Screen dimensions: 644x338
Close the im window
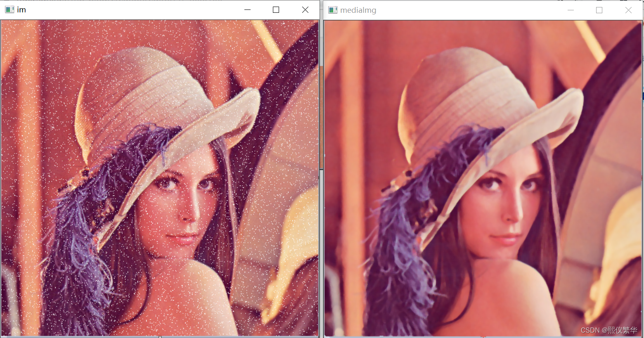pyautogui.click(x=305, y=9)
